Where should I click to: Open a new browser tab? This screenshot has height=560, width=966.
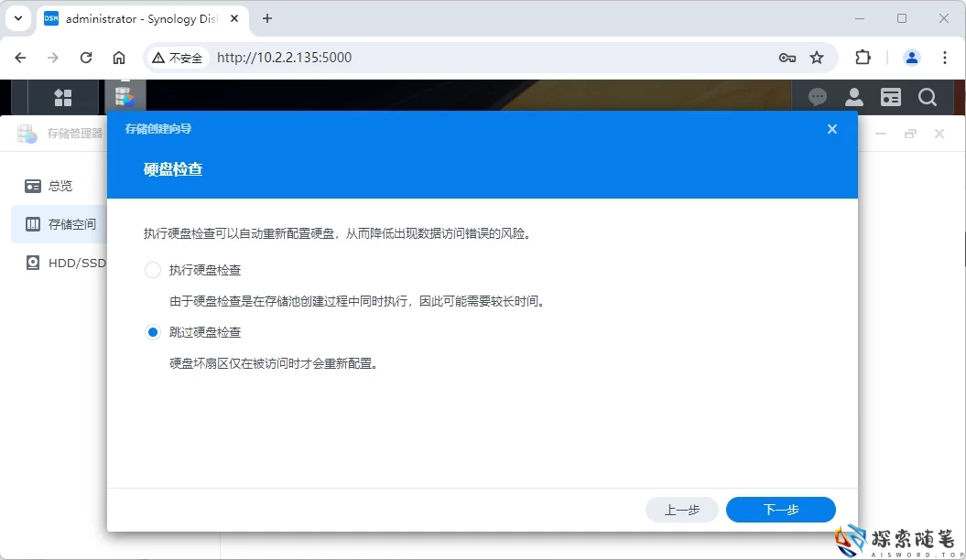pos(266,18)
